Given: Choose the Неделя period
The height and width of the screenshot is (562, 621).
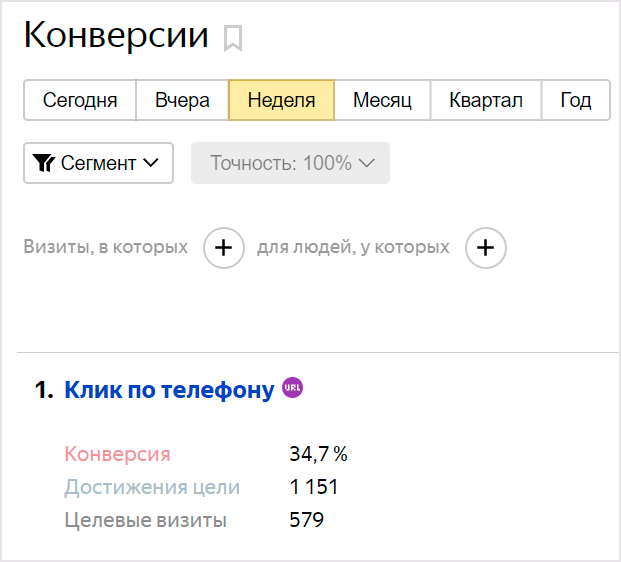Looking at the screenshot, I should (281, 100).
